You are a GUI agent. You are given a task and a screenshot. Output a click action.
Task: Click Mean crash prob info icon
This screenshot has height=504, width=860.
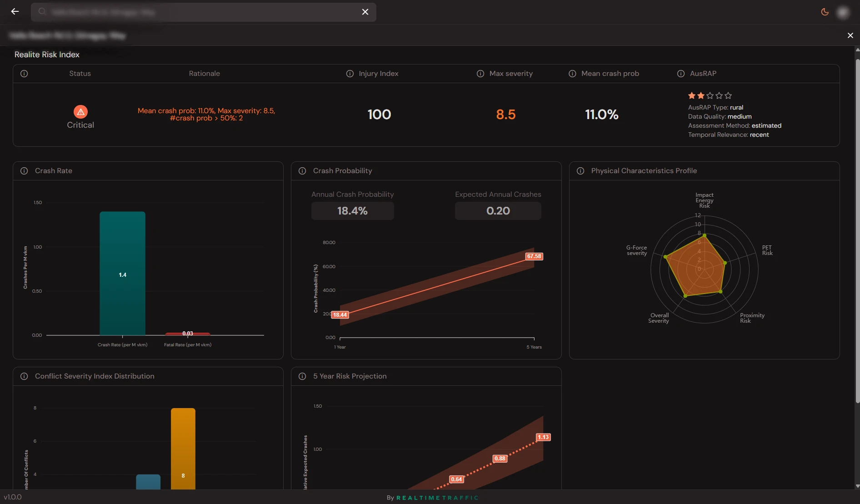pyautogui.click(x=572, y=74)
